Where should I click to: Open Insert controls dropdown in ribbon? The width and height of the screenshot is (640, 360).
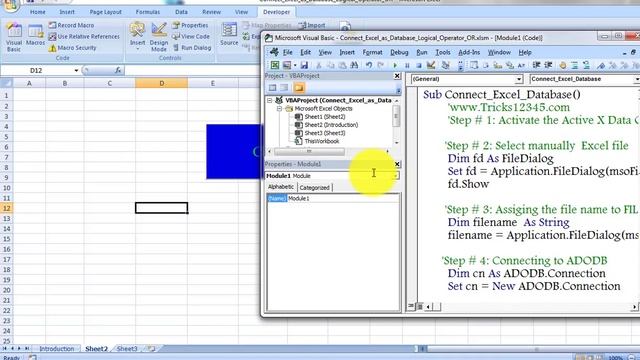pyautogui.click(x=138, y=36)
